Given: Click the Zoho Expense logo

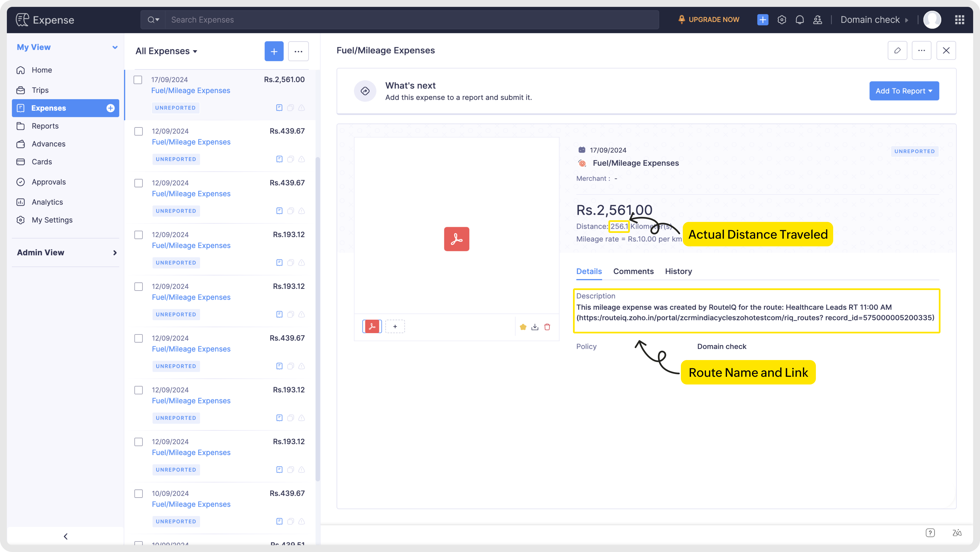Looking at the screenshot, I should click(45, 20).
